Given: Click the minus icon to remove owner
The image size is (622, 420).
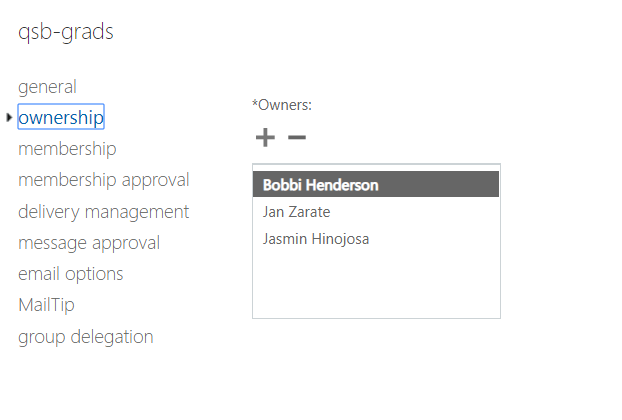Looking at the screenshot, I should [x=296, y=138].
